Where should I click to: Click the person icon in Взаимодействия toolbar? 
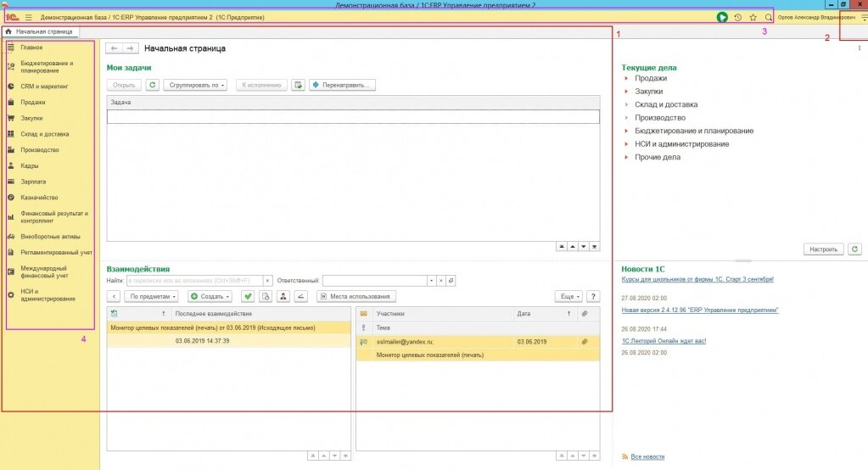coord(283,297)
